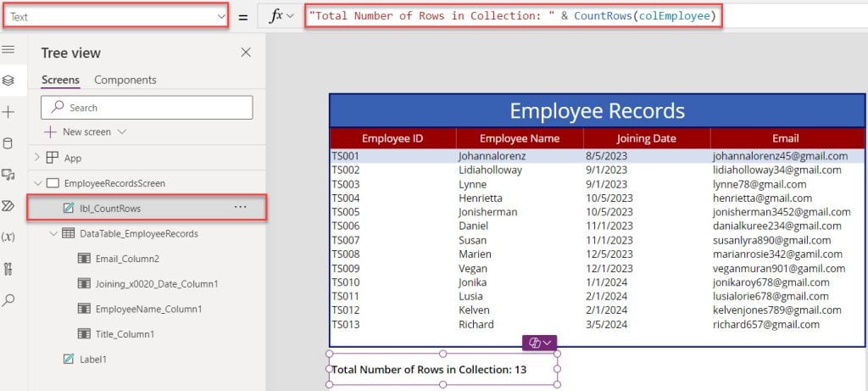The image size is (868, 391).
Task: Switch to the Screens tab
Action: (x=60, y=80)
